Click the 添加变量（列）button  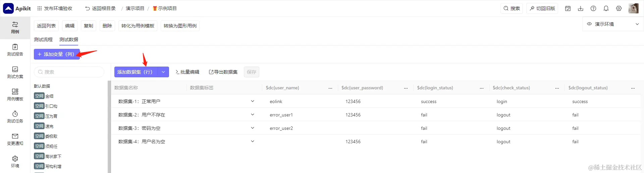tap(56, 54)
